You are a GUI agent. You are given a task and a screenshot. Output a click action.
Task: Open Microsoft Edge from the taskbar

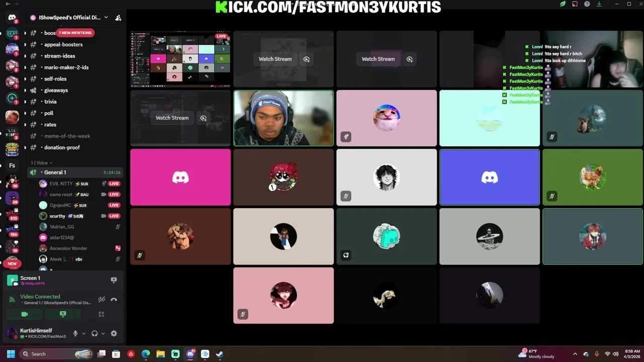point(146,354)
